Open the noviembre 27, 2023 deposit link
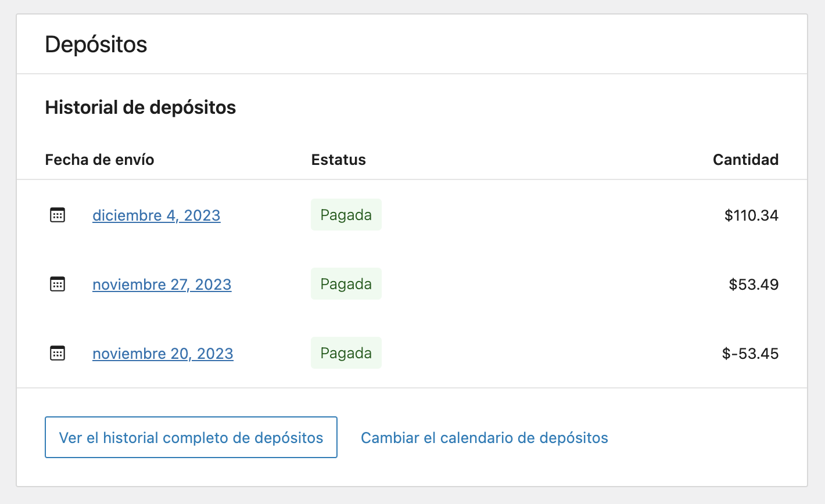Image resolution: width=825 pixels, height=504 pixels. (x=162, y=285)
